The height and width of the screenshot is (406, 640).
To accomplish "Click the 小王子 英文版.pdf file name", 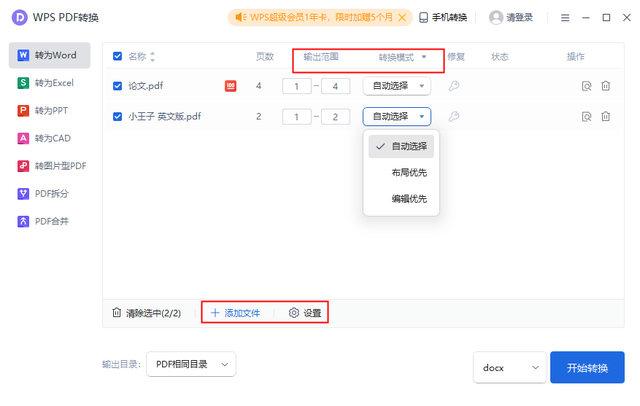I will (164, 117).
